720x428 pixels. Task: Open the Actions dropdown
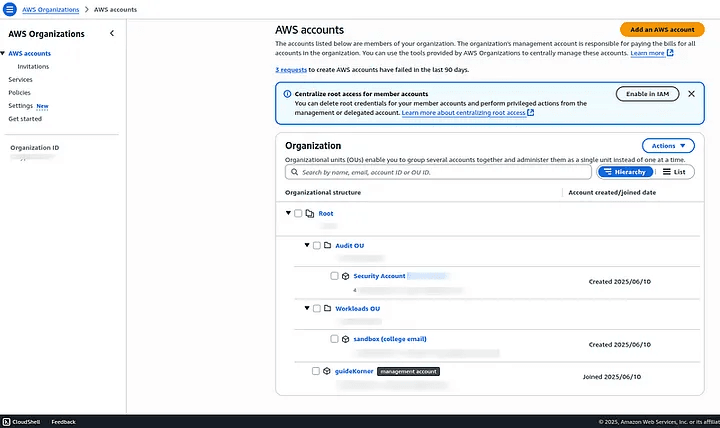(x=668, y=146)
